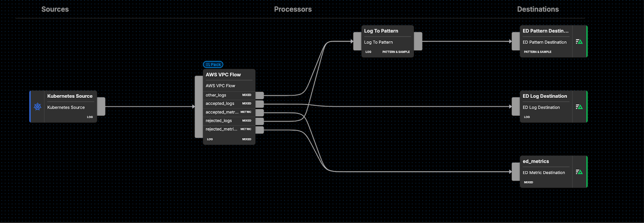This screenshot has height=223, width=644.
Task: Click the Kubernetes helm icon on source node
Action: click(38, 107)
